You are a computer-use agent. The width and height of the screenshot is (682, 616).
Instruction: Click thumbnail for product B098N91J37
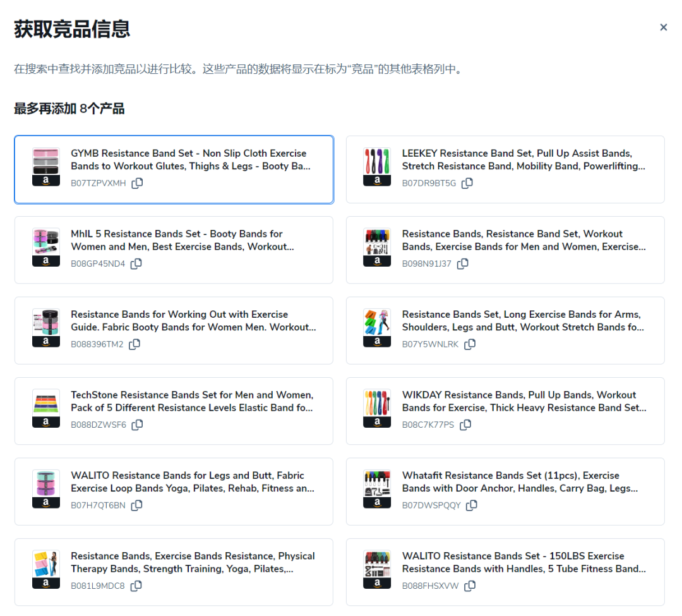click(x=377, y=247)
